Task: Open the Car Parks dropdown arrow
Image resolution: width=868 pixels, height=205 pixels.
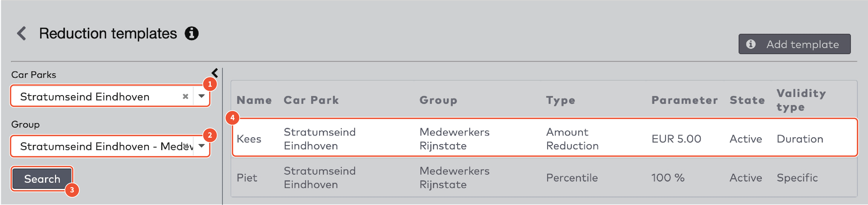Action: (x=202, y=96)
